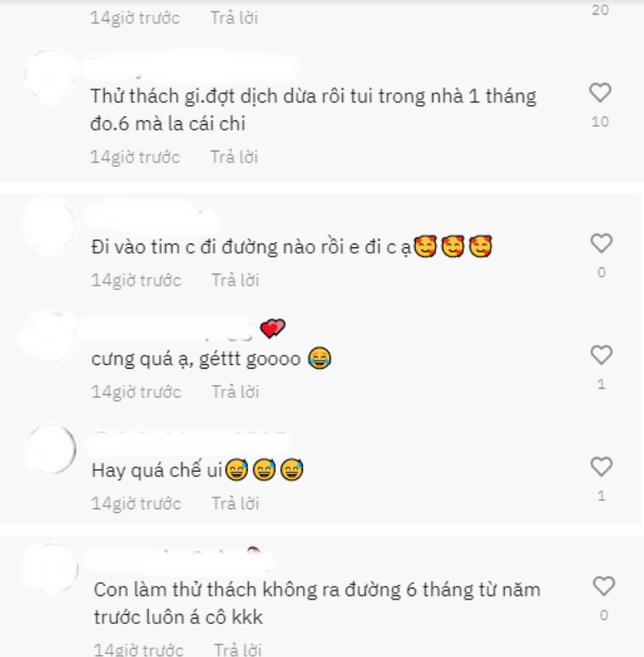Tap the heart beside 'cưng quá ạ, géttt goooo'

coord(601,355)
